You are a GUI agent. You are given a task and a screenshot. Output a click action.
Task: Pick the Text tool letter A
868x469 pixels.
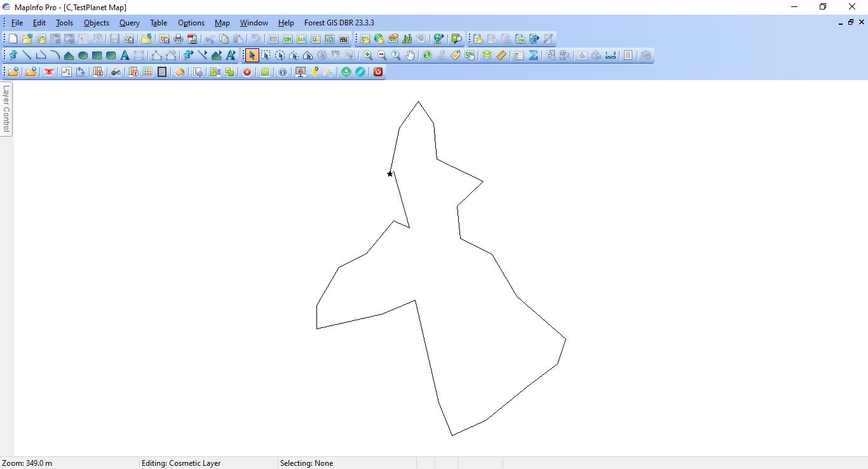coord(125,55)
